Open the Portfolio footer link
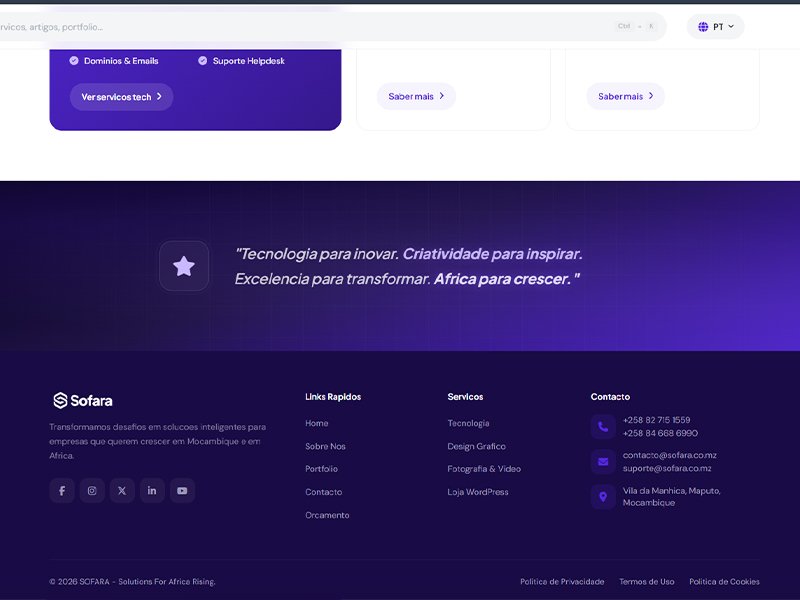800x600 pixels. (321, 468)
